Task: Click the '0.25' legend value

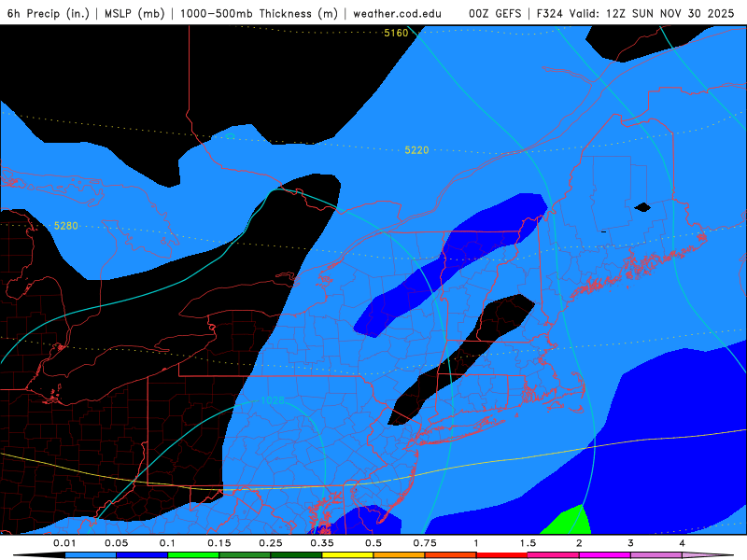Action: [x=271, y=543]
